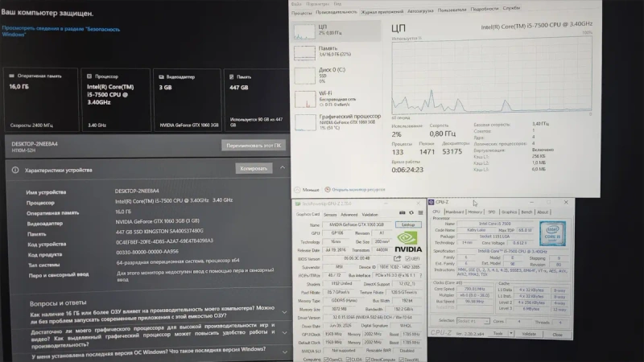
Task: Click the resource monitor icon in Task Manager
Action: pos(328,190)
